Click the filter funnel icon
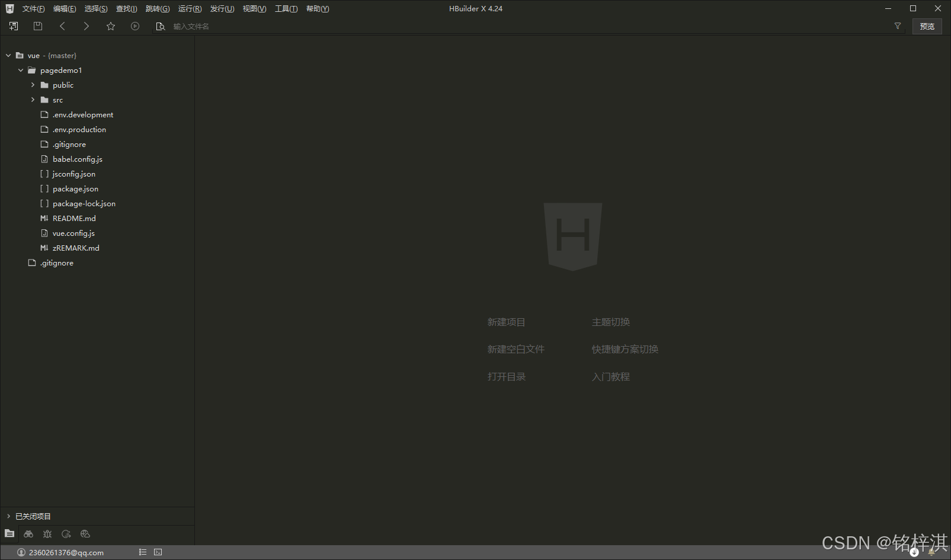Screen dimensions: 951x560 click(898, 26)
